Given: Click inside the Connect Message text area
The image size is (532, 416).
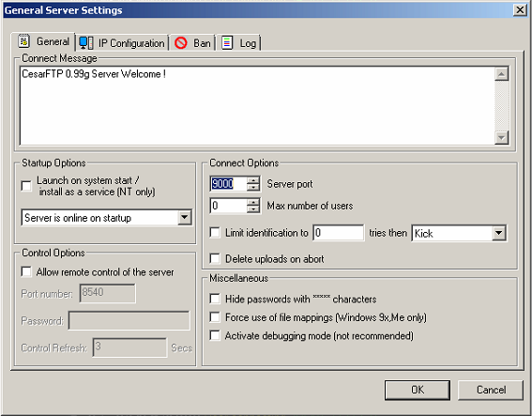Looking at the screenshot, I should pos(257,105).
